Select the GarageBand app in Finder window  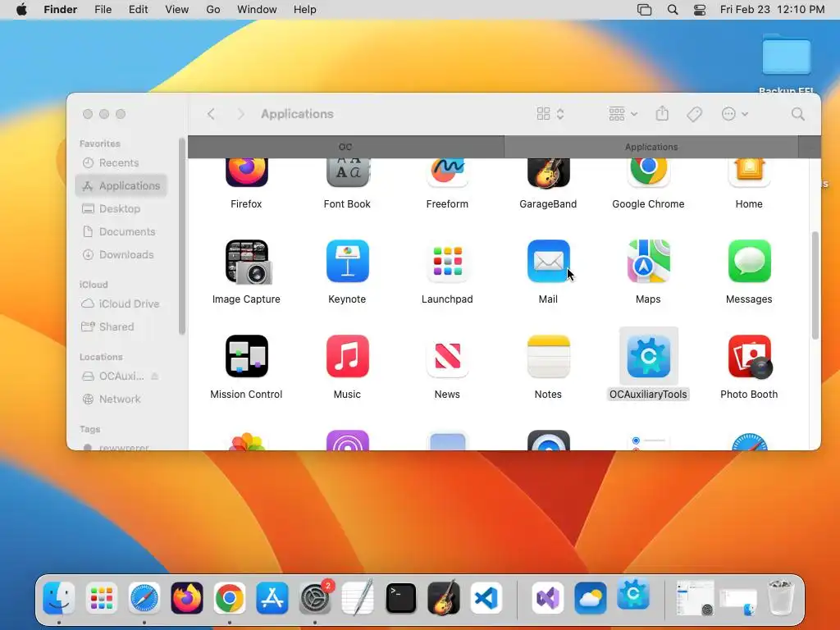pyautogui.click(x=548, y=172)
